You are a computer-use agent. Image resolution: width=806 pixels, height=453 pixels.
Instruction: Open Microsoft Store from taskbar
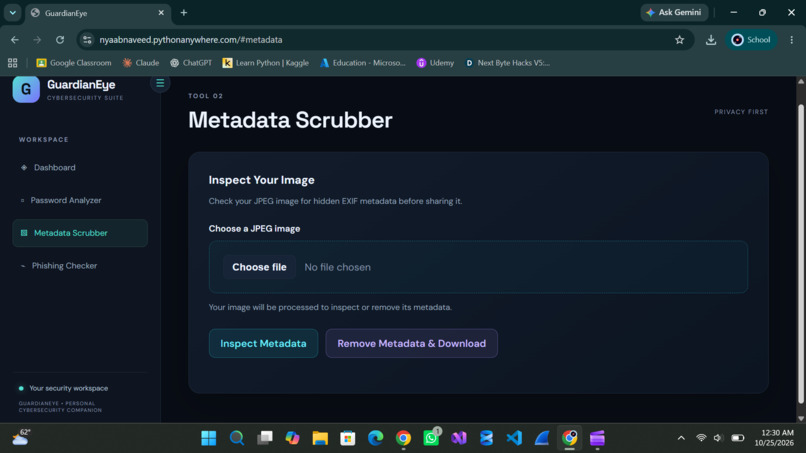point(348,438)
